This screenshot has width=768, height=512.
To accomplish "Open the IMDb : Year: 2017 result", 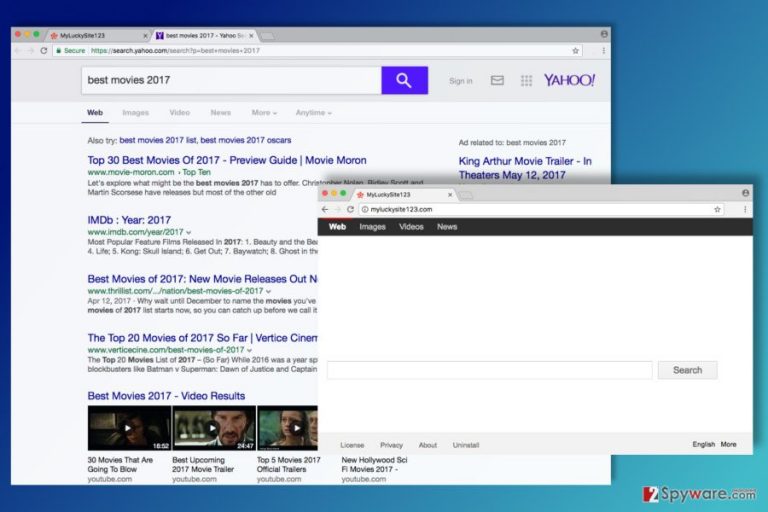I will tap(129, 220).
